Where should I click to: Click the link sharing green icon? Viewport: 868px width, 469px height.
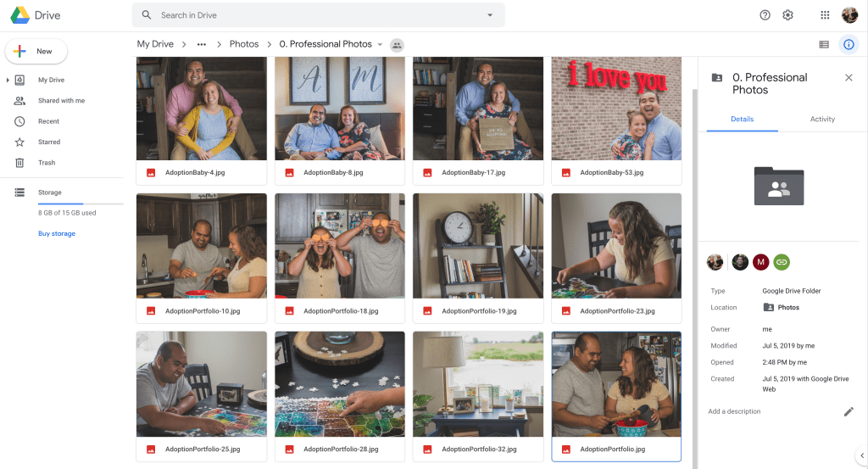pos(782,262)
